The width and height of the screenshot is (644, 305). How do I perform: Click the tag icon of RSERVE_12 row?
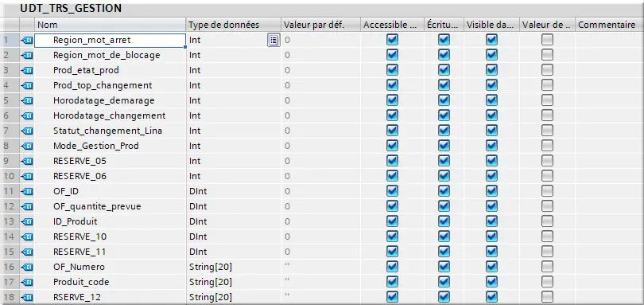[x=27, y=297]
